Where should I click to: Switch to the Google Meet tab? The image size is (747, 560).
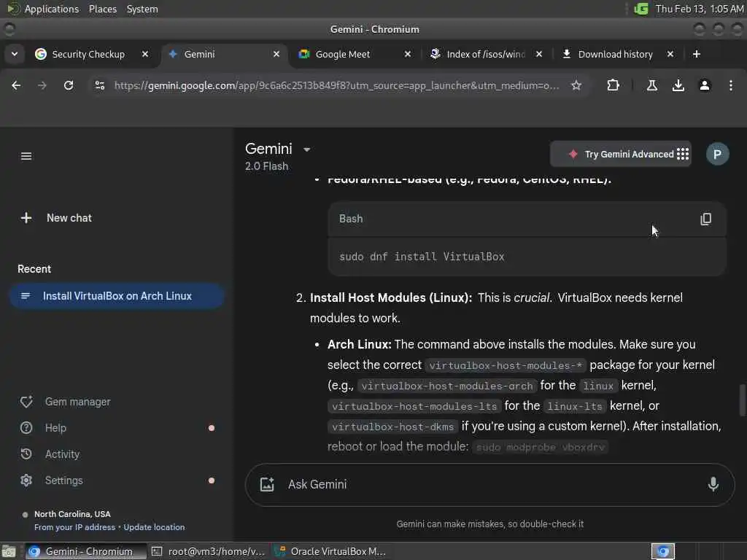click(x=343, y=54)
